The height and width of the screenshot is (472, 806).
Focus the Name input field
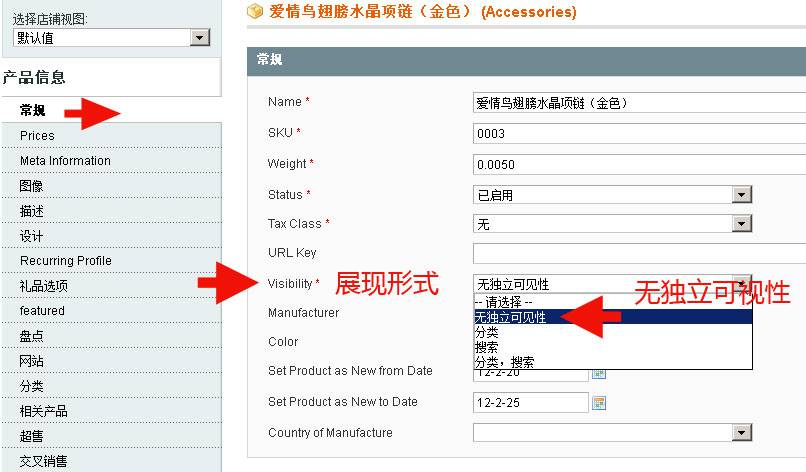click(639, 103)
